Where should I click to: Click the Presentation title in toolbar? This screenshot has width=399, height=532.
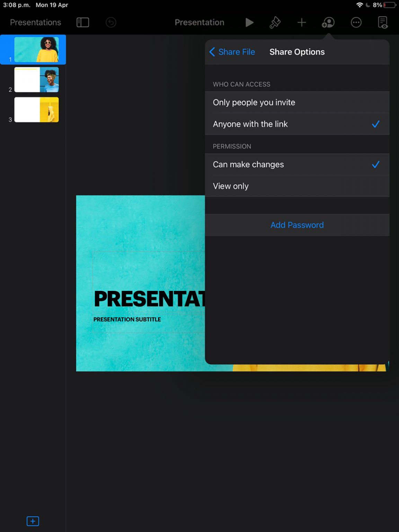[199, 22]
